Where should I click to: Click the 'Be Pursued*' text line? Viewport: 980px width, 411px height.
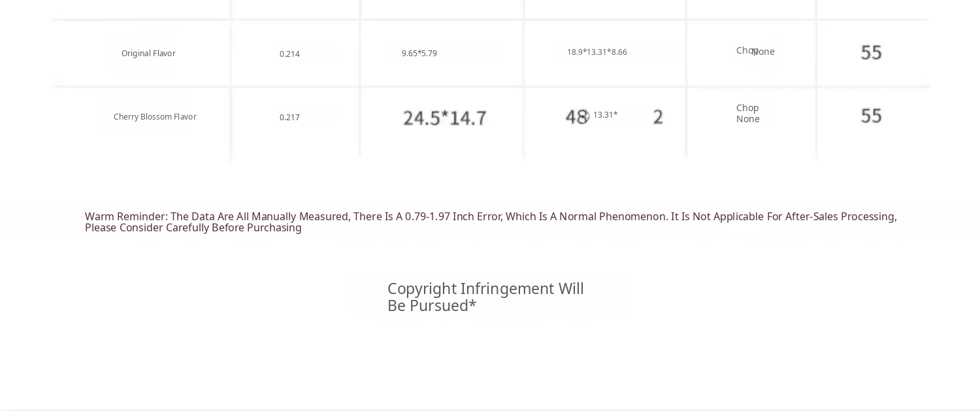pyautogui.click(x=432, y=306)
